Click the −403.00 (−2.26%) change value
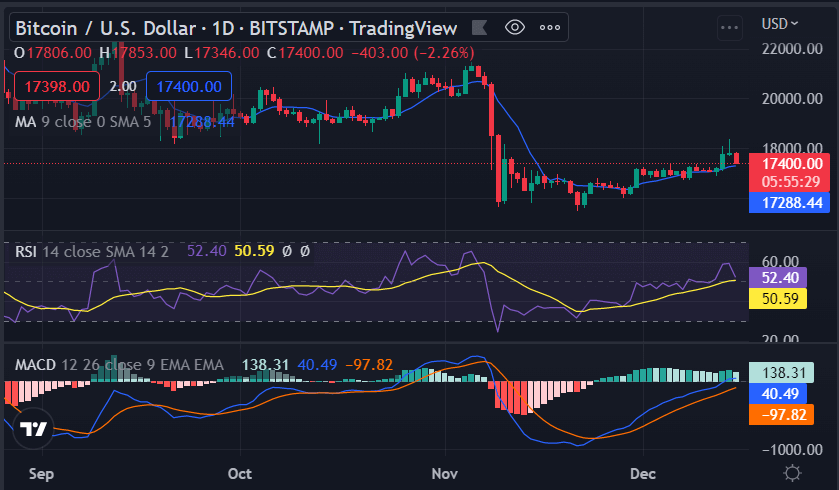839x490 pixels. (x=413, y=53)
